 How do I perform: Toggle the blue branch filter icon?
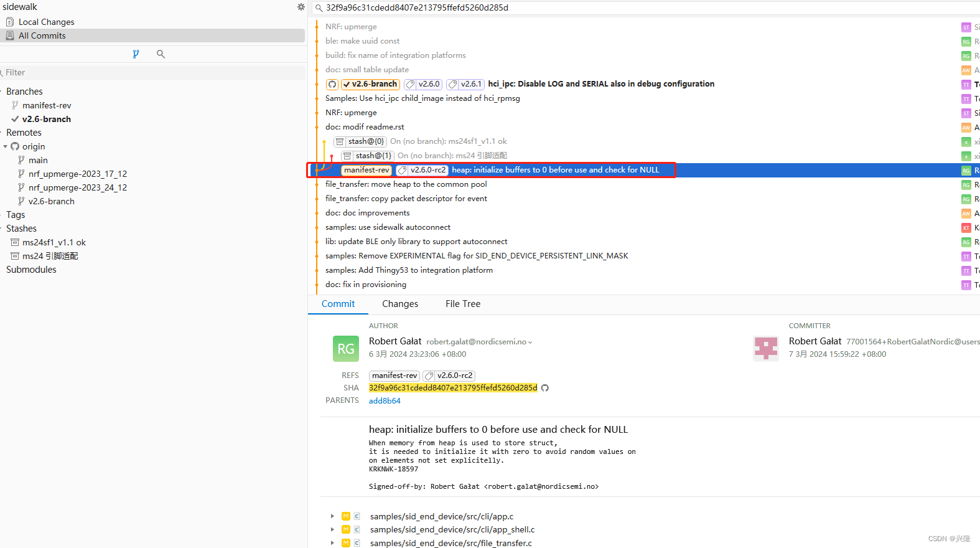point(136,54)
